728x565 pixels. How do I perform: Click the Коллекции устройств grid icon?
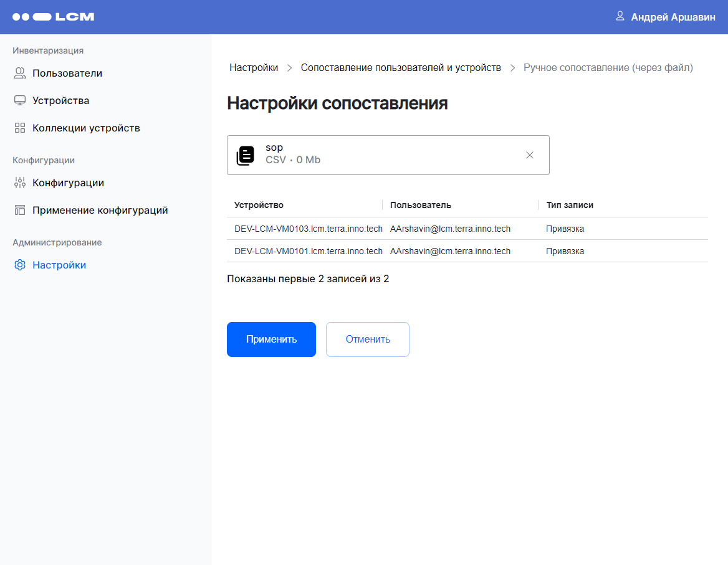pyautogui.click(x=20, y=128)
